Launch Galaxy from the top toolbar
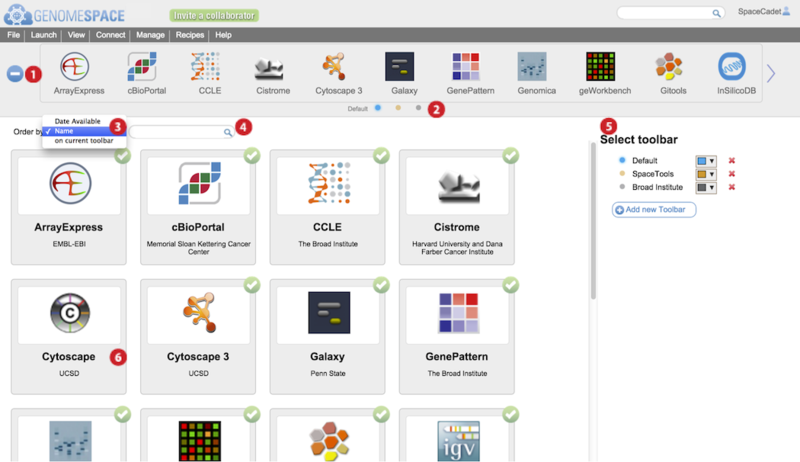The image size is (800, 462). click(399, 66)
